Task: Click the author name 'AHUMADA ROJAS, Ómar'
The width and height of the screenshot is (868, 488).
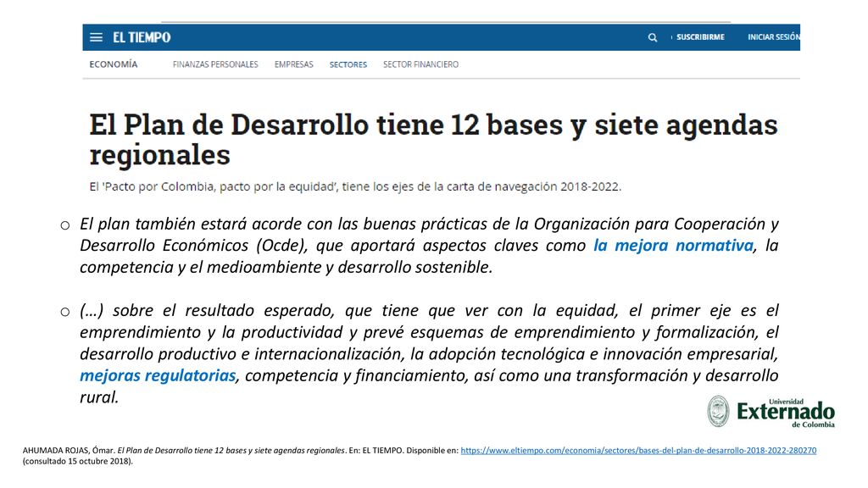Action: tap(69, 451)
